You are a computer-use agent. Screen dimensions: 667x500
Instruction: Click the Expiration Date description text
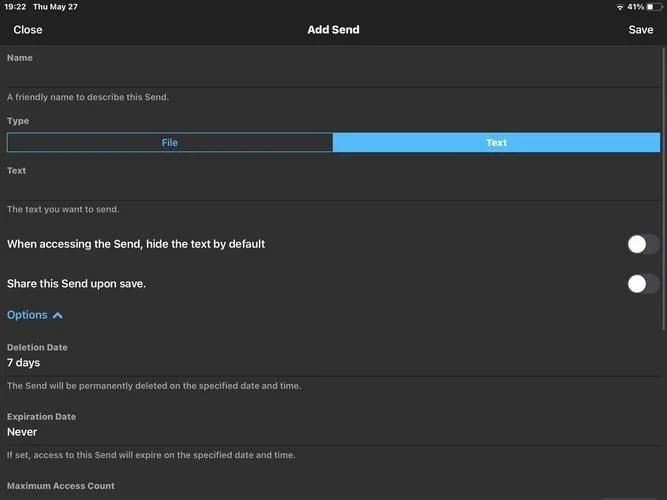click(x=151, y=455)
